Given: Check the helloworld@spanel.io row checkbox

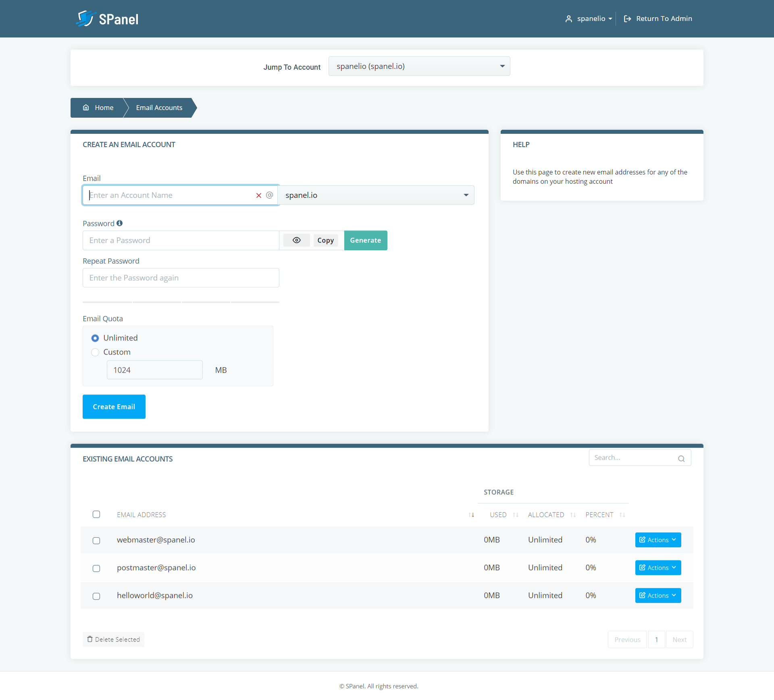Looking at the screenshot, I should (96, 596).
